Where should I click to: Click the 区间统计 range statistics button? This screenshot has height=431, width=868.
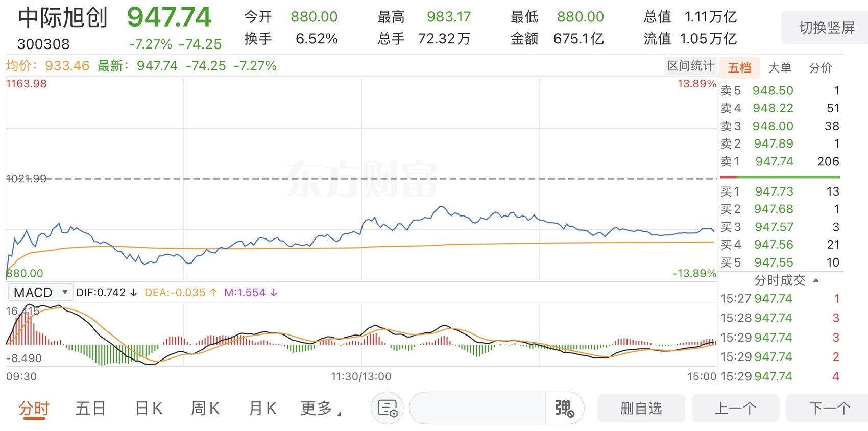690,66
